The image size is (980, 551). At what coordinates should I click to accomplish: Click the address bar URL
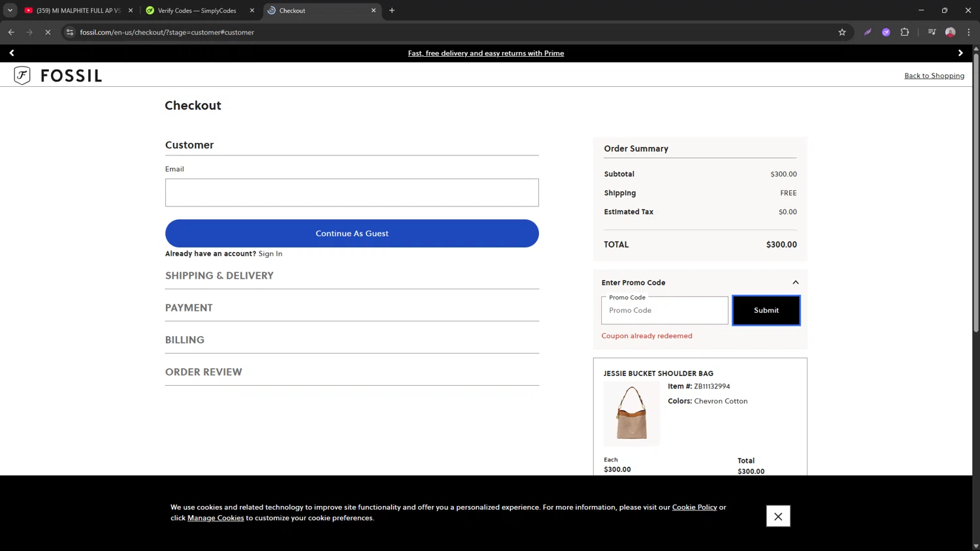coord(167,32)
